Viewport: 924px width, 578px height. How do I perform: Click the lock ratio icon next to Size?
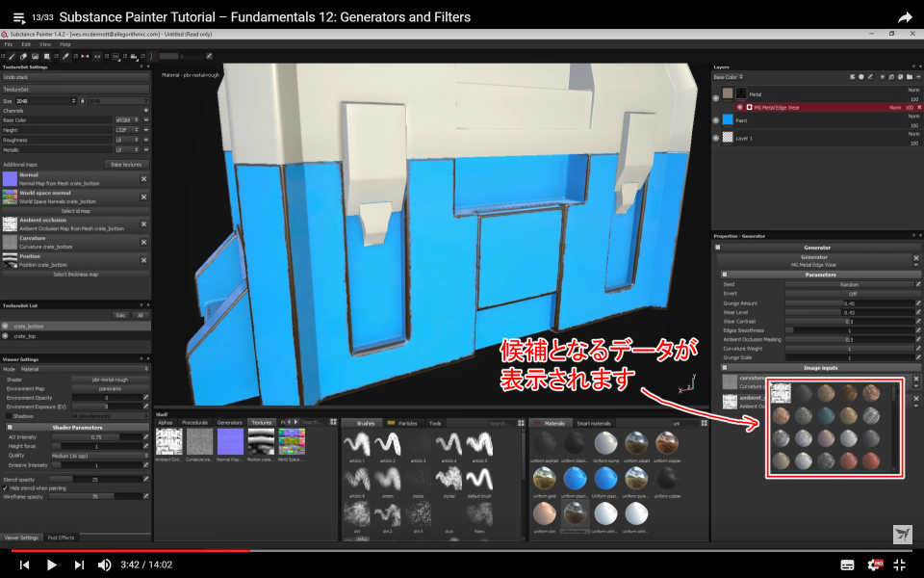(83, 101)
